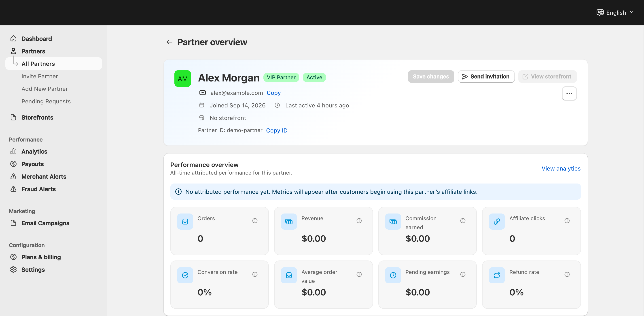The width and height of the screenshot is (644, 316).
Task: Open the English language dropdown
Action: click(615, 13)
